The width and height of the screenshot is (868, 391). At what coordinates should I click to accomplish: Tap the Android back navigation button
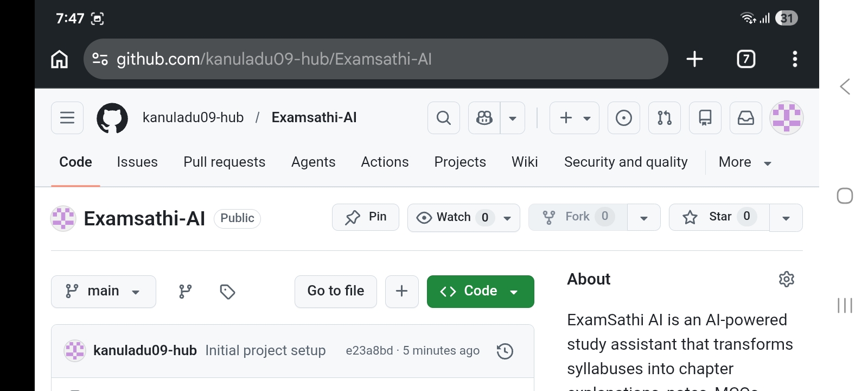click(845, 86)
